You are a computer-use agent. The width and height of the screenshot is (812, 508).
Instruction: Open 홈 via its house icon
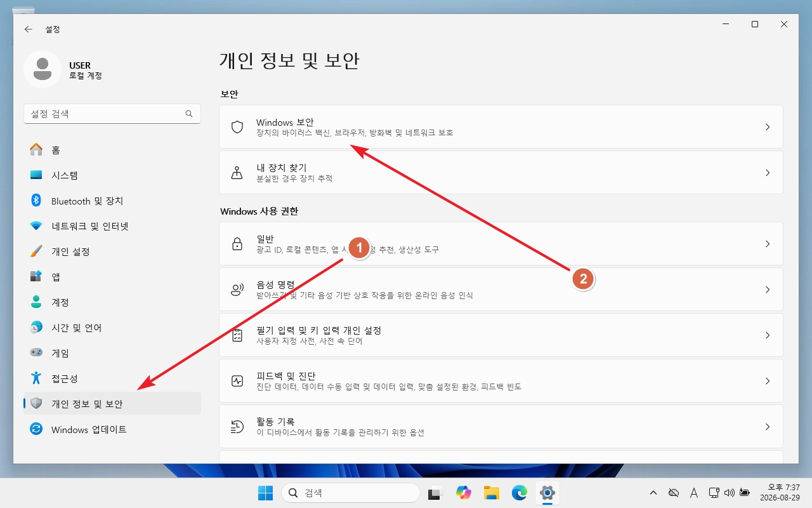coord(36,150)
